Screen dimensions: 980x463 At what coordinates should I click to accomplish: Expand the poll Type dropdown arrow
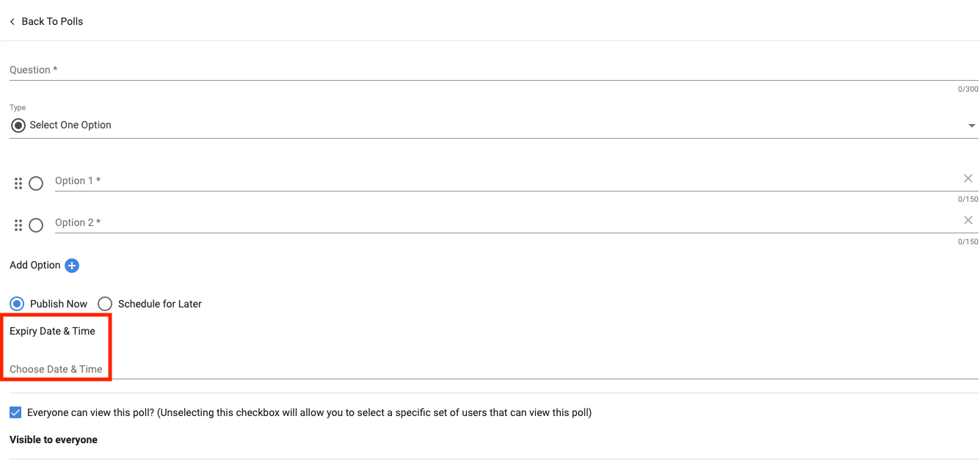[972, 125]
